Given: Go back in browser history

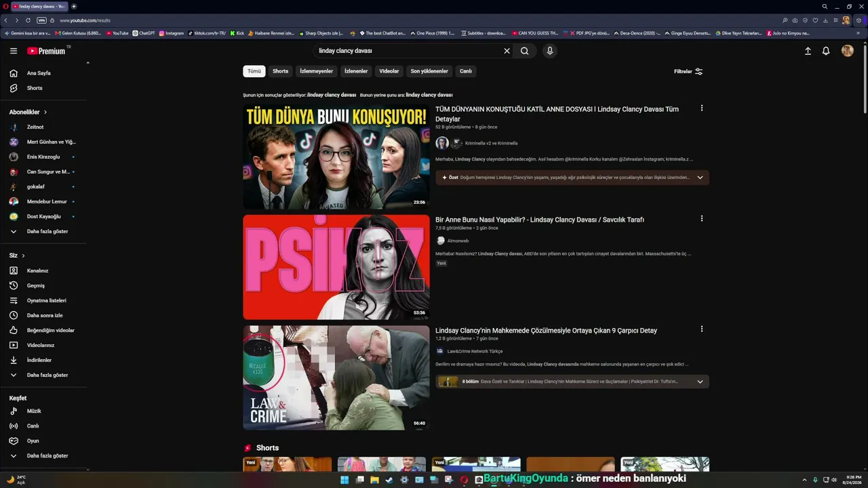Looking at the screenshot, I should click(7, 20).
